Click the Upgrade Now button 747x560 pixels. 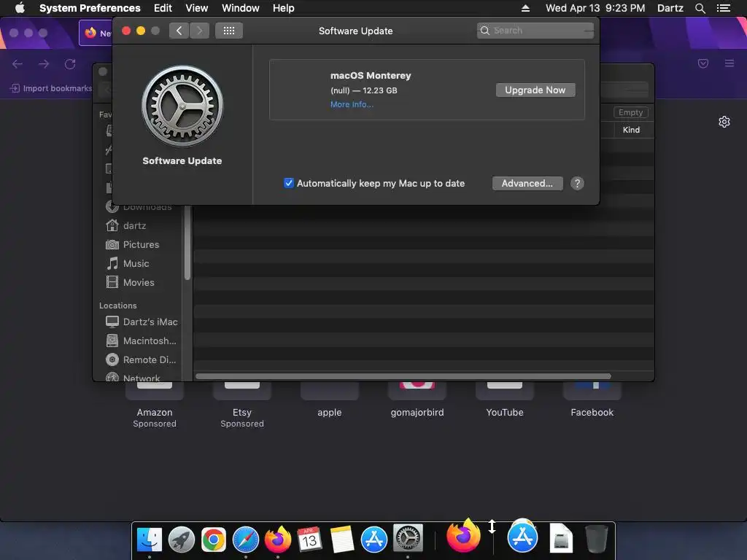click(535, 90)
